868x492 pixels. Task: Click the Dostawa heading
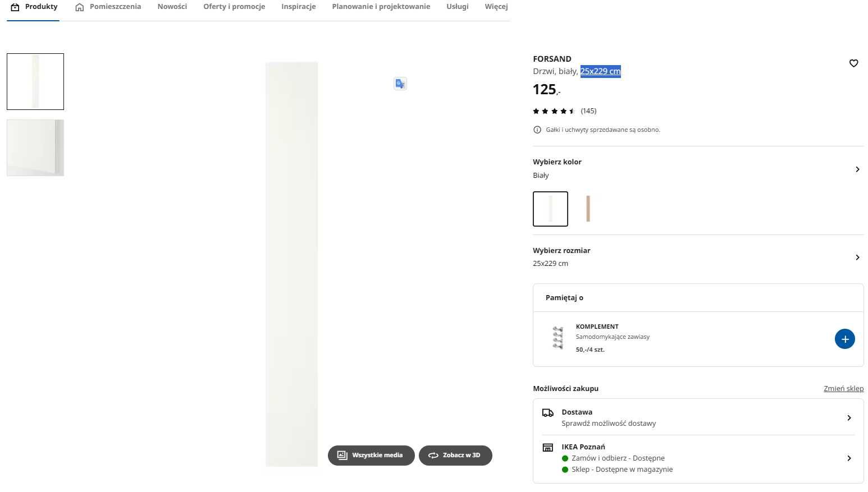577,412
